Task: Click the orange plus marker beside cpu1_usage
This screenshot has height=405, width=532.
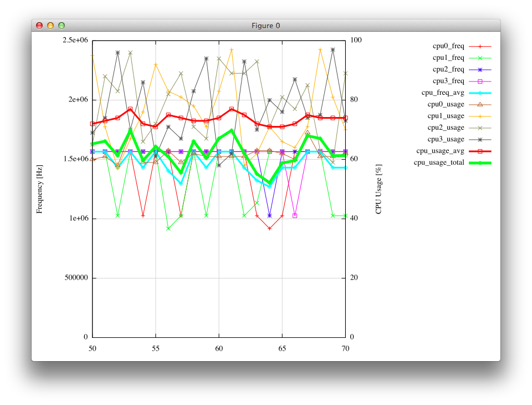Action: 480,116
